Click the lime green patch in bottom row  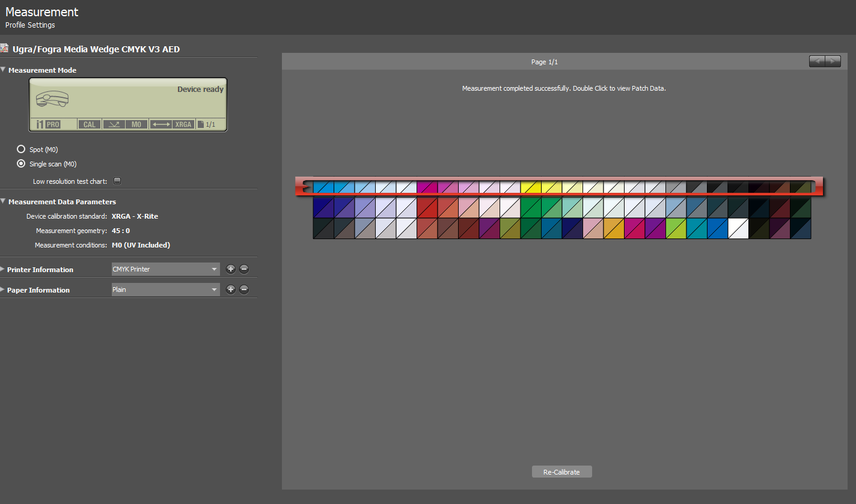(x=676, y=229)
